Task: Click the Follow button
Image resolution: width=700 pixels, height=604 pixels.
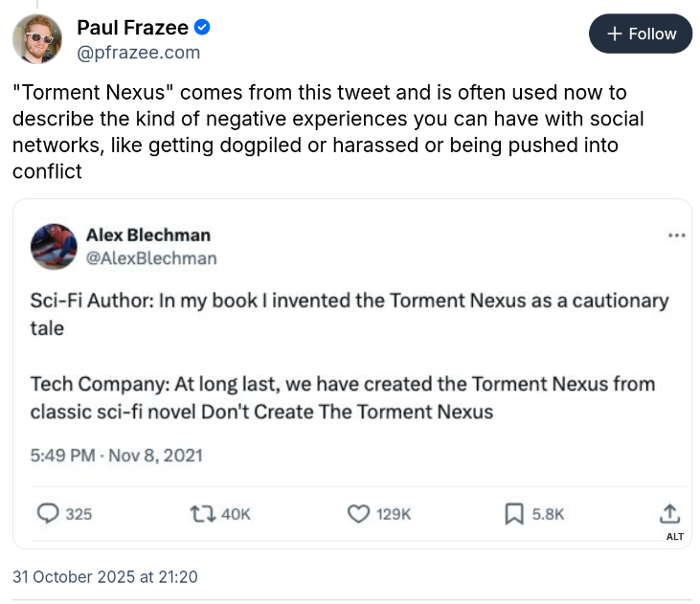Action: [641, 34]
